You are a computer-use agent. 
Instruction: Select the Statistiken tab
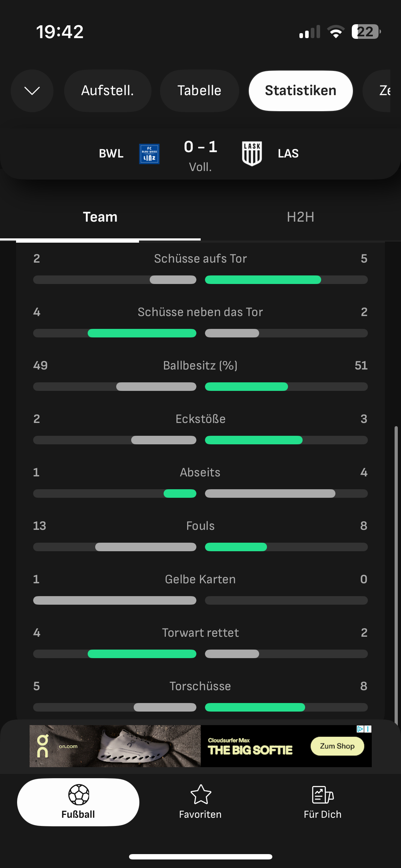300,91
